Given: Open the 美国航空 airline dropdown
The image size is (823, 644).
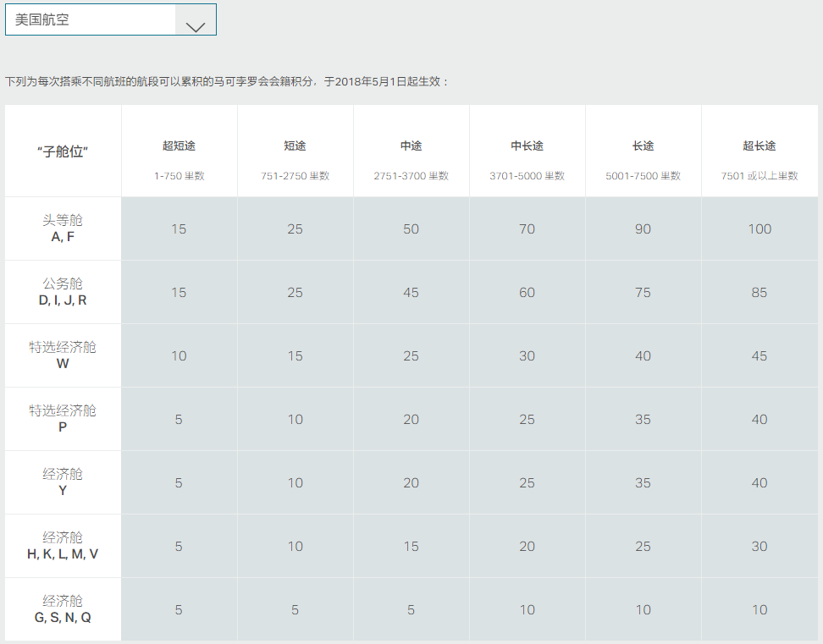Looking at the screenshot, I should pos(110,19).
